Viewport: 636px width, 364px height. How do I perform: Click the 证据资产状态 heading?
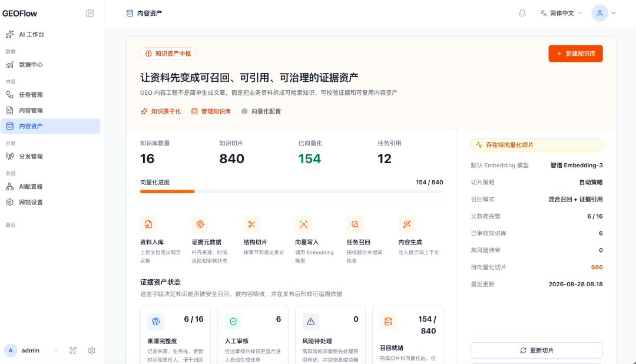160,282
